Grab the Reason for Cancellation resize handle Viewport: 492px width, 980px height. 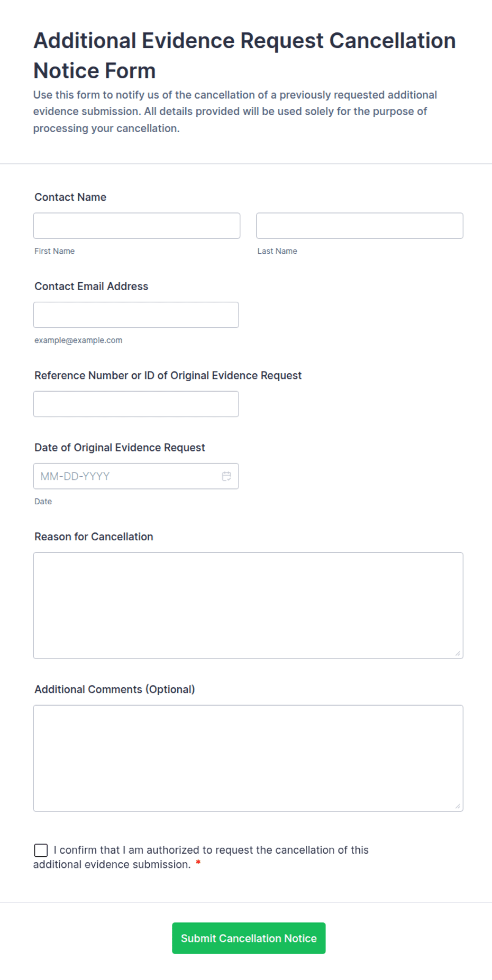458,653
